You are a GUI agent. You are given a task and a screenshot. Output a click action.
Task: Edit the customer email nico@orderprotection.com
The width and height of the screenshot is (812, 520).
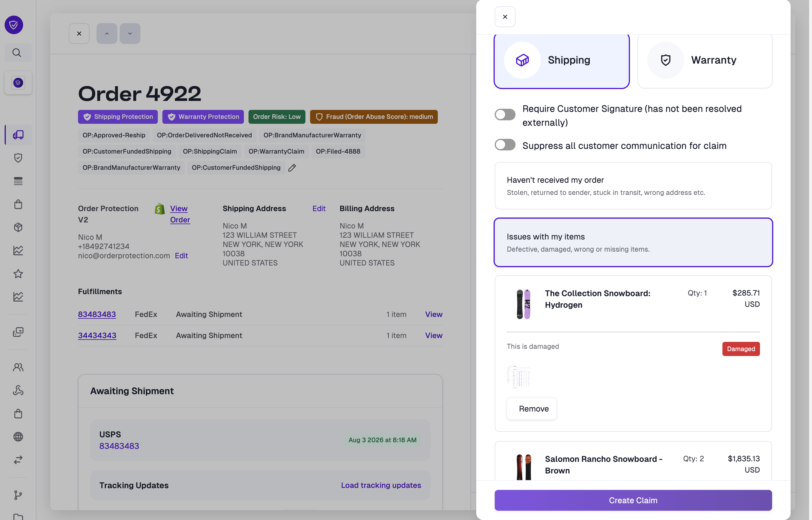(181, 256)
